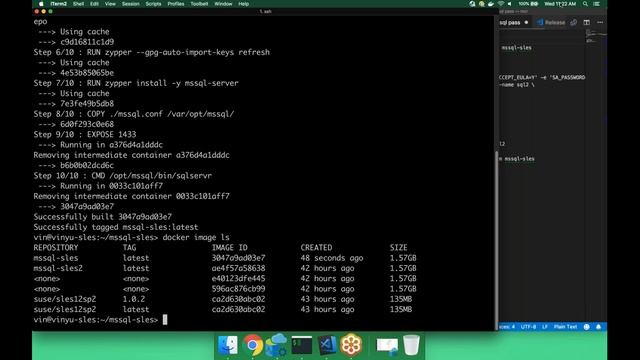
Task: Open the VS Code editor more actions menu
Action: [x=600, y=22]
